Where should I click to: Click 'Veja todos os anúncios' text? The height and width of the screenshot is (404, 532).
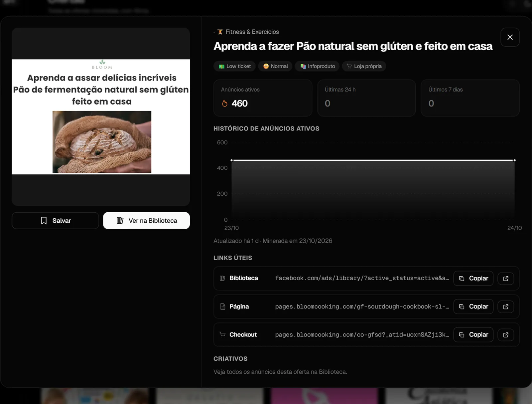click(280, 372)
